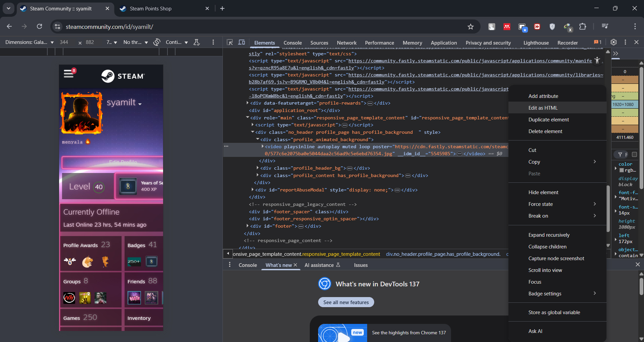This screenshot has height=342, width=644.
Task: Open the tab search dropdown arrow
Action: click(x=8, y=8)
